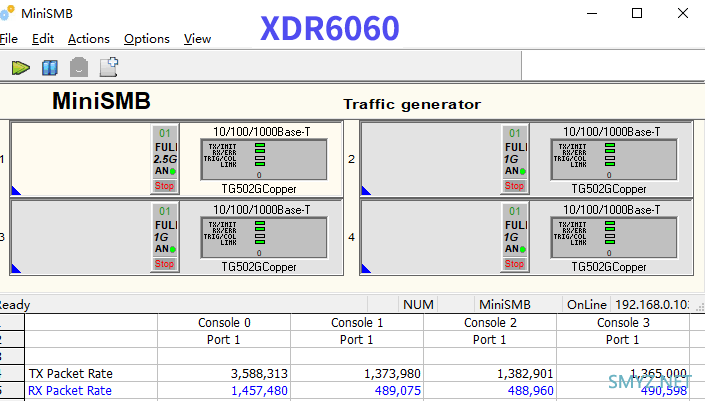This screenshot has width=705, height=401.
Task: Click the blue corner triangle on card 1
Action: click(16, 191)
